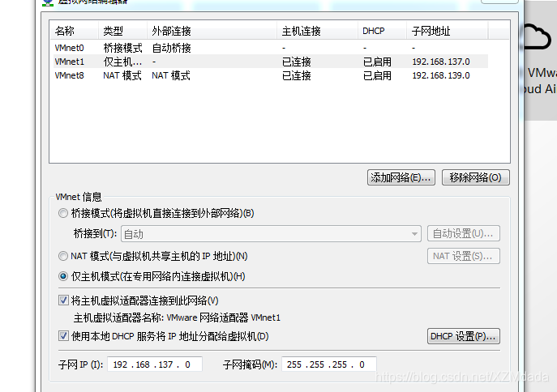Click 桥接模式 type cell of VMnet0

(122, 48)
